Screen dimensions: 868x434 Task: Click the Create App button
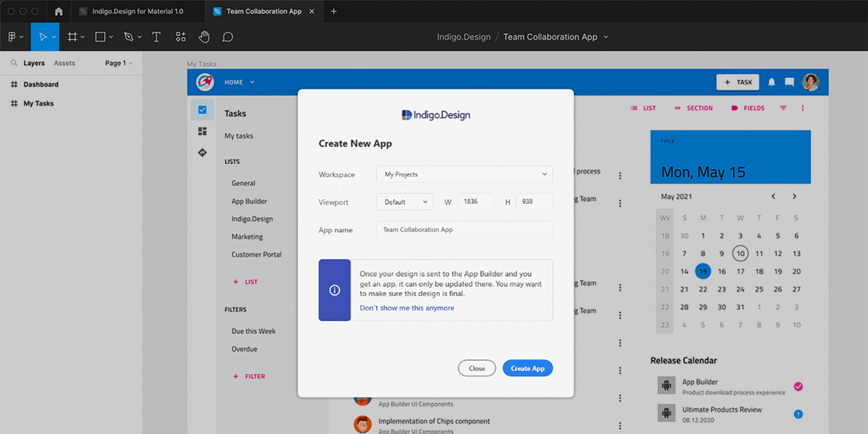(x=528, y=368)
